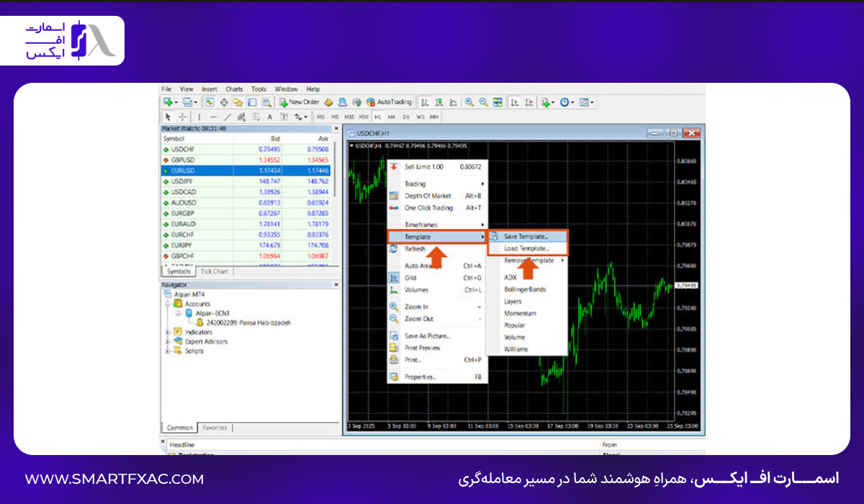The width and height of the screenshot is (864, 504).
Task: Visit WWW.SMARTFXAC.COM link
Action: [114, 479]
